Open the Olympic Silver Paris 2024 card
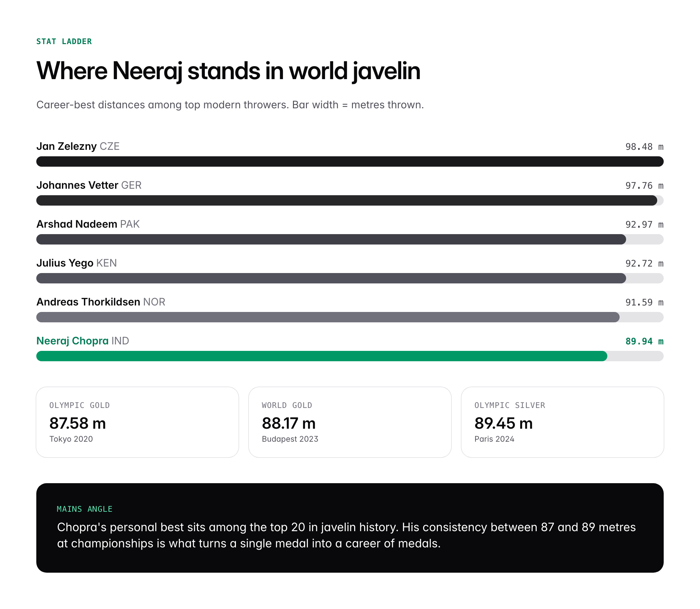The height and width of the screenshot is (609, 700). coord(562,422)
